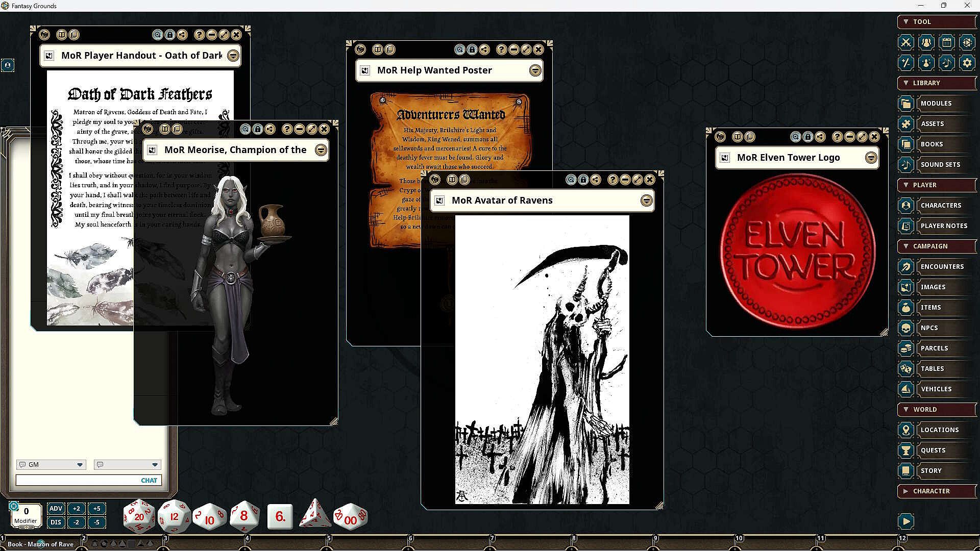The width and height of the screenshot is (980, 551).
Task: Open the Effects tool icon
Action: [x=926, y=63]
